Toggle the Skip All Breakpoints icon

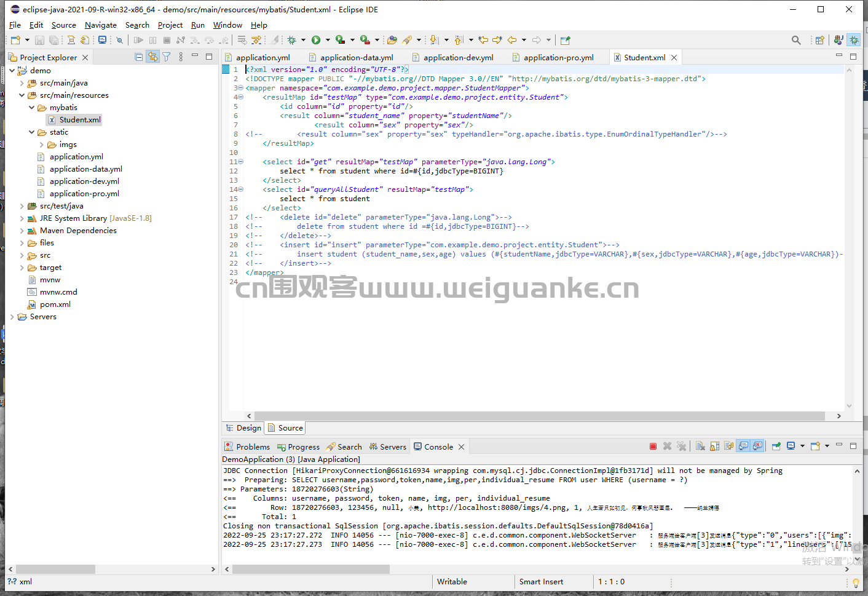119,40
